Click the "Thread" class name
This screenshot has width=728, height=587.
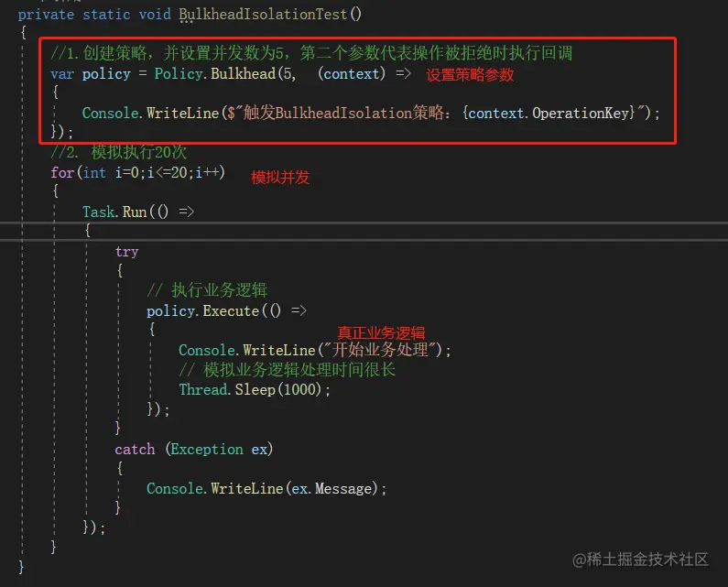[203, 389]
